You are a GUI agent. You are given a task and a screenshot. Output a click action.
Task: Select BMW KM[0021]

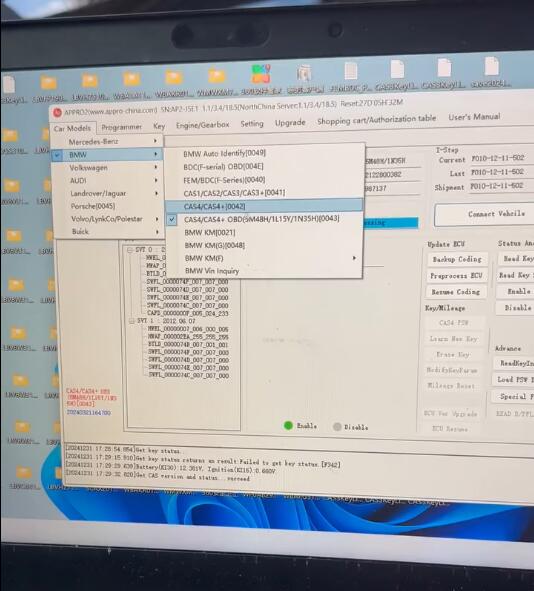tap(210, 233)
